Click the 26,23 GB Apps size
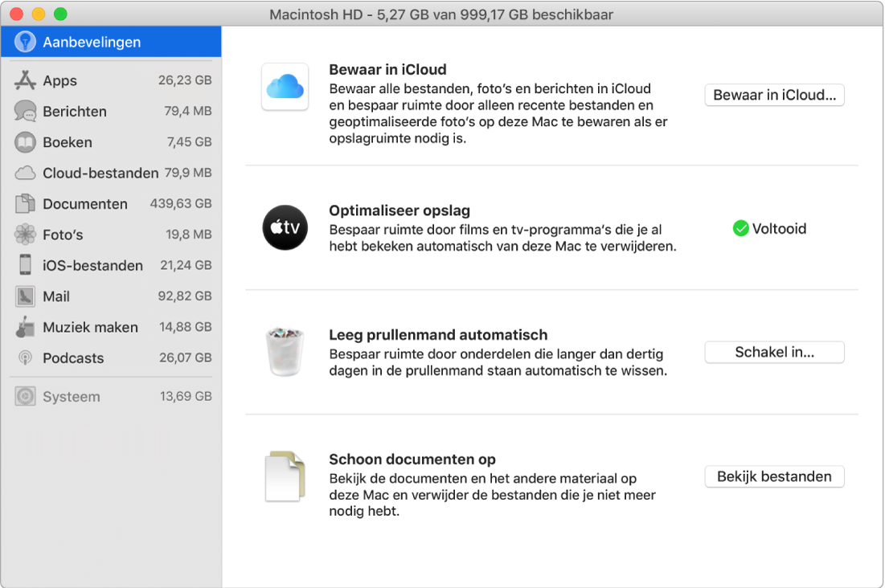Image resolution: width=885 pixels, height=588 pixels. (185, 80)
